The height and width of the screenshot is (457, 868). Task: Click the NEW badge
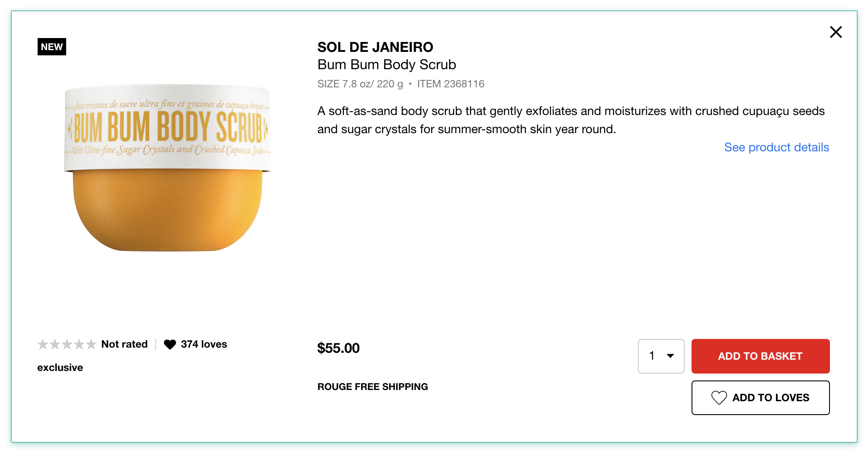click(x=52, y=47)
